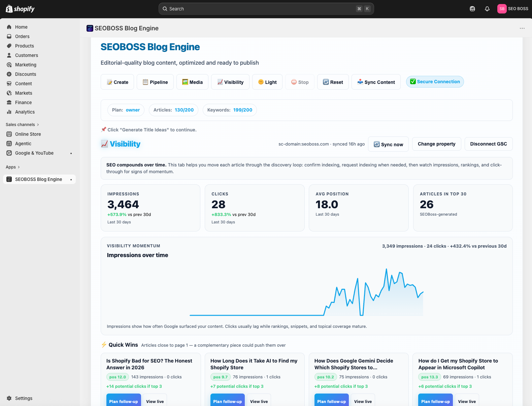The height and width of the screenshot is (406, 532).
Task: Click the Clicks 28 stat card
Action: (255, 208)
